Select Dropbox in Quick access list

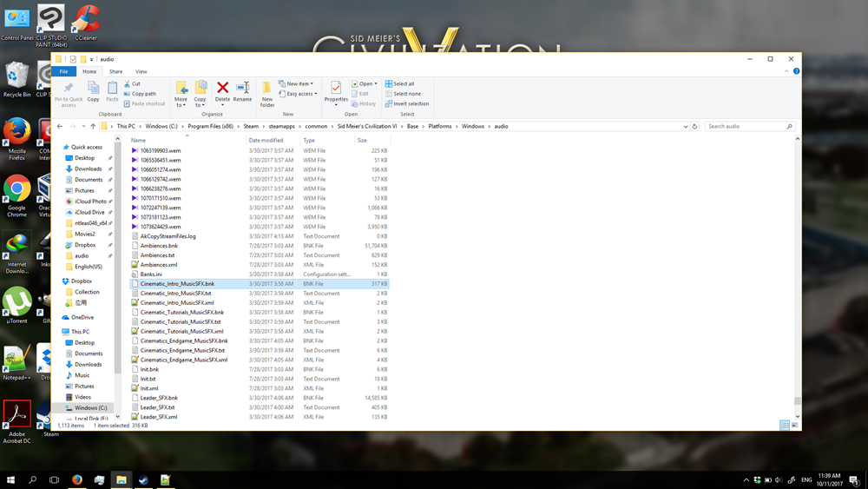tap(85, 245)
